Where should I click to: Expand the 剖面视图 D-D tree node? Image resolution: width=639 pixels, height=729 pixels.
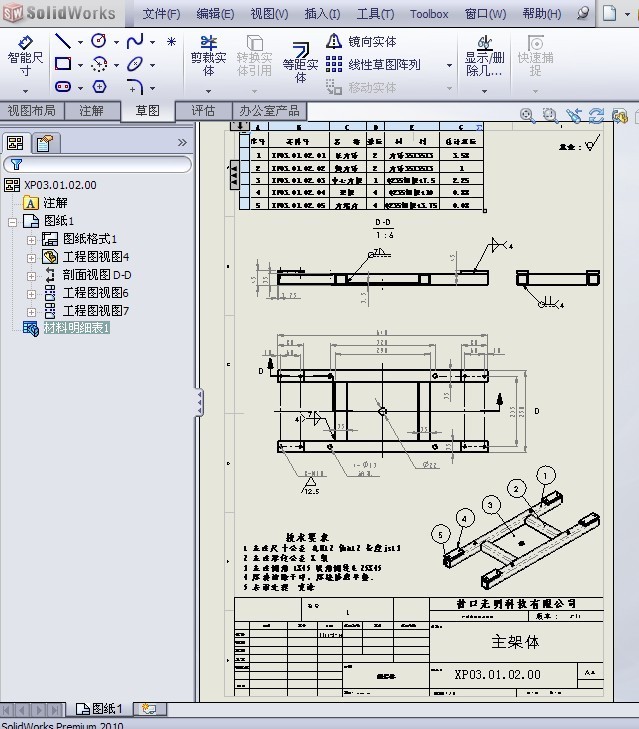point(31,276)
